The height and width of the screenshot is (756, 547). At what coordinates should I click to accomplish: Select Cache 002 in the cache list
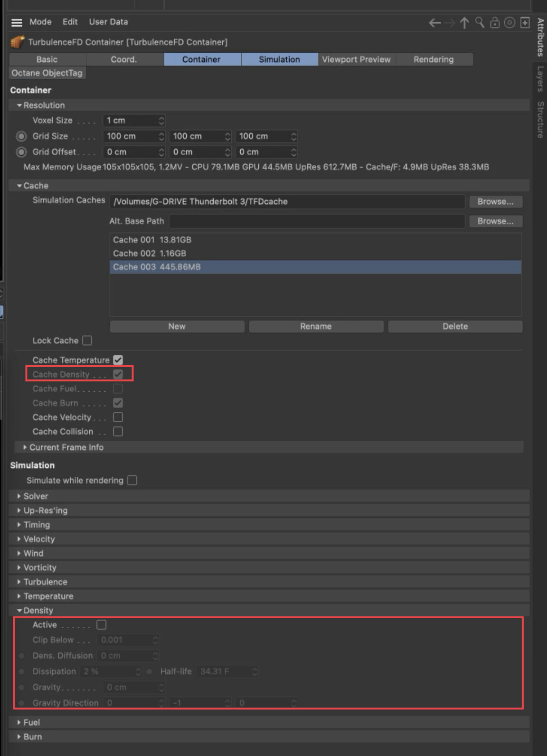click(x=150, y=254)
